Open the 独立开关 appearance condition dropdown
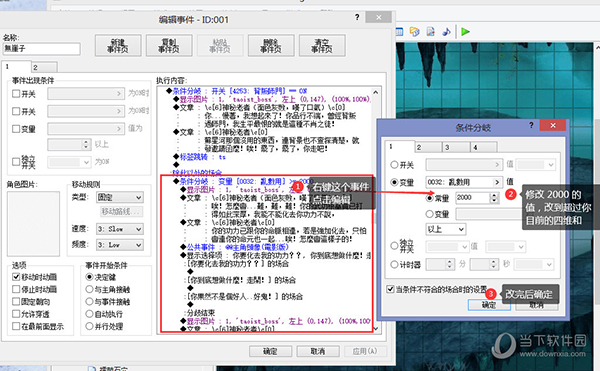The width and height of the screenshot is (600, 371). 69,162
